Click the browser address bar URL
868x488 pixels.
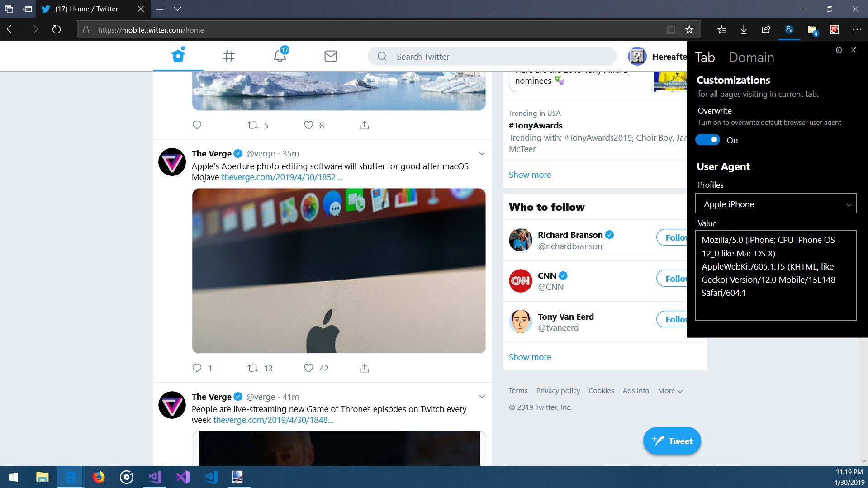tap(151, 30)
